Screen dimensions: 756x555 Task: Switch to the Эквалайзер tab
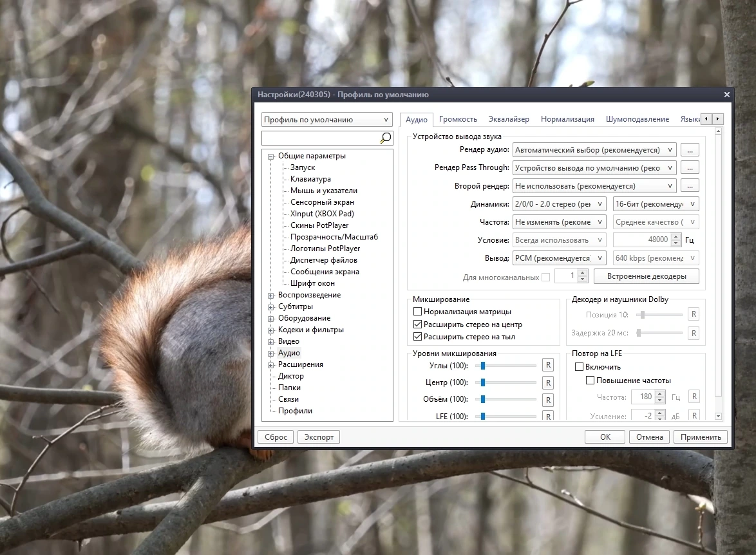click(509, 119)
